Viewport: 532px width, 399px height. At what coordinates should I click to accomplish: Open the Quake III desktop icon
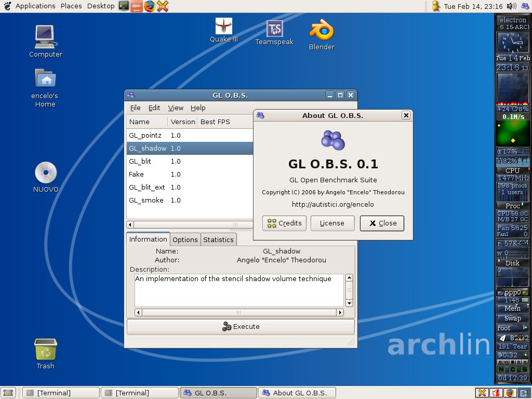tap(224, 26)
